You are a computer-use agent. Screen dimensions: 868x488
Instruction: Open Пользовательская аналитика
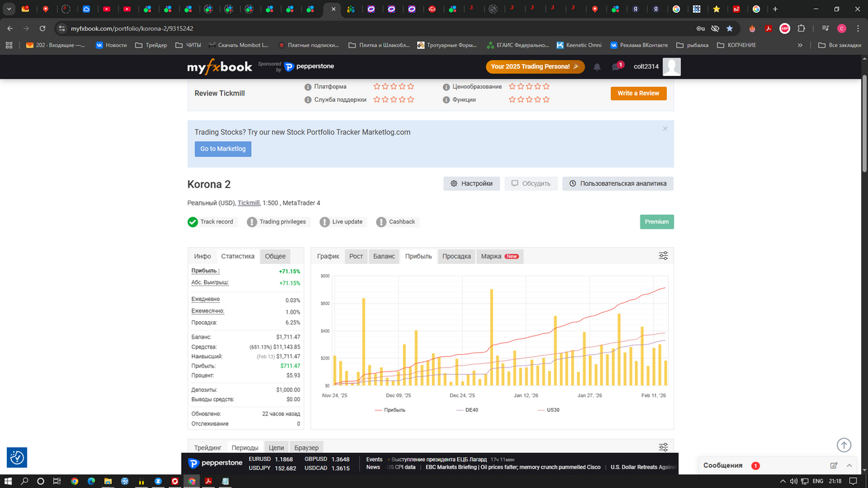click(618, 183)
